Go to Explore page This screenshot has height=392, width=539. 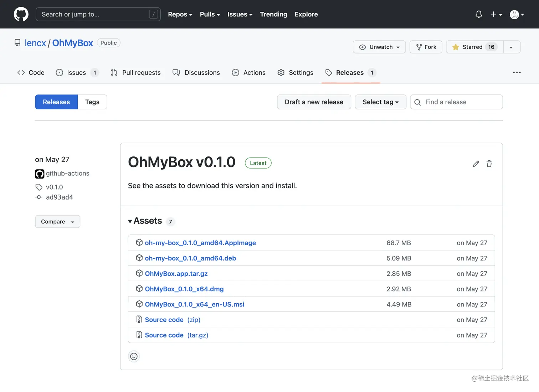tap(306, 14)
